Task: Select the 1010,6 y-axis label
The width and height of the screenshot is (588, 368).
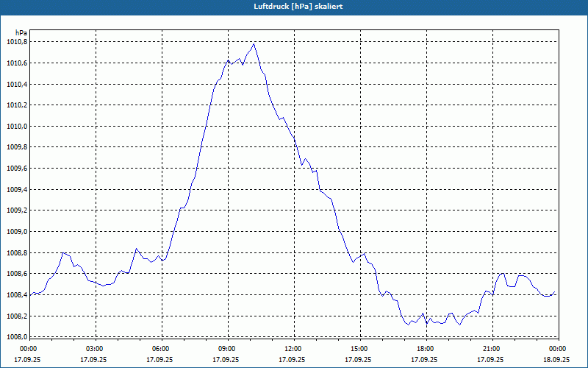Action: [x=17, y=63]
